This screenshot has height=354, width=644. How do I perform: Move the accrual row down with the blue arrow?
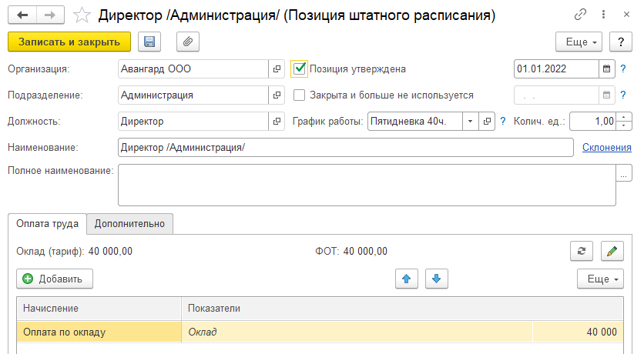pyautogui.click(x=436, y=279)
